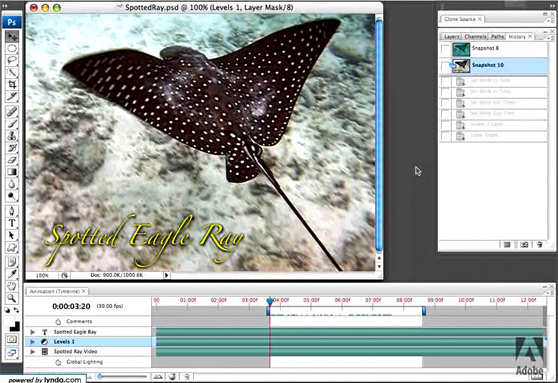Click the work area end marker

pyautogui.click(x=424, y=311)
